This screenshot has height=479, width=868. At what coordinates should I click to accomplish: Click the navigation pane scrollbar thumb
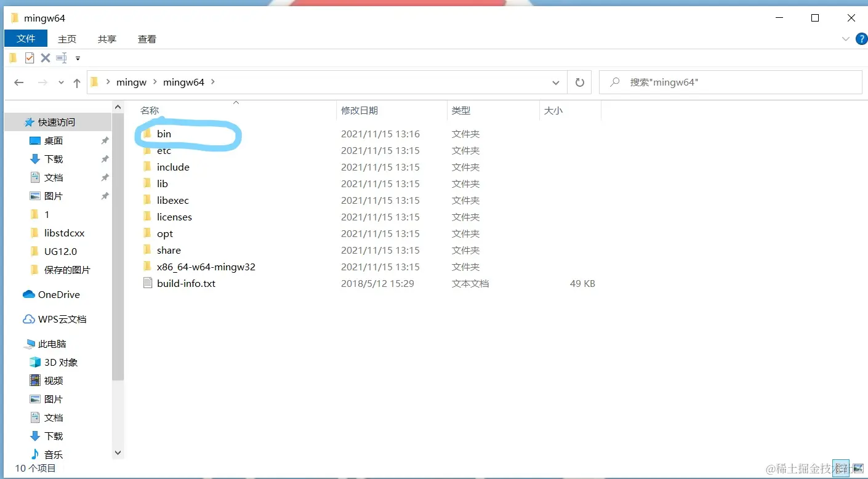pos(118,248)
